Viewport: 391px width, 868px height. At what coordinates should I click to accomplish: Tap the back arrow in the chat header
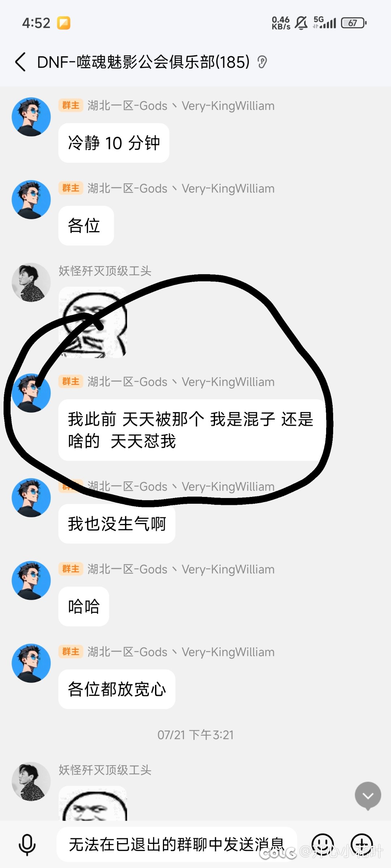tap(20, 62)
